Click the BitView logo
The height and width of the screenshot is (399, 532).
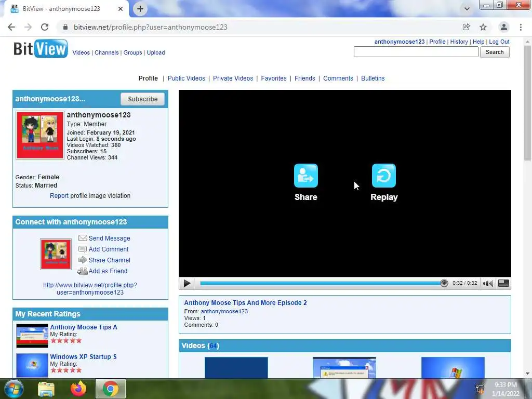(41, 49)
